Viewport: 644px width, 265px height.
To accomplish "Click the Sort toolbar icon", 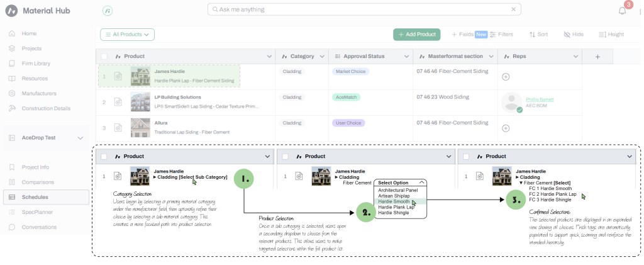I will tap(538, 35).
